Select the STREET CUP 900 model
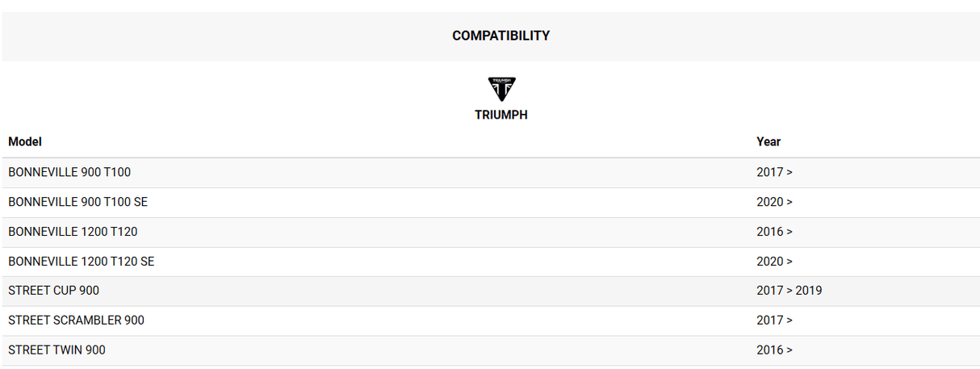This screenshot has width=980, height=369. (x=53, y=291)
